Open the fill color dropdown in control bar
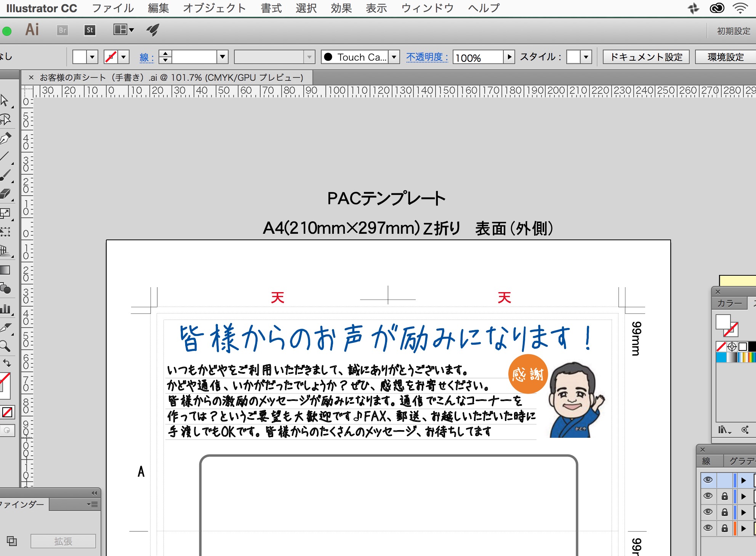756x556 pixels. [92, 57]
